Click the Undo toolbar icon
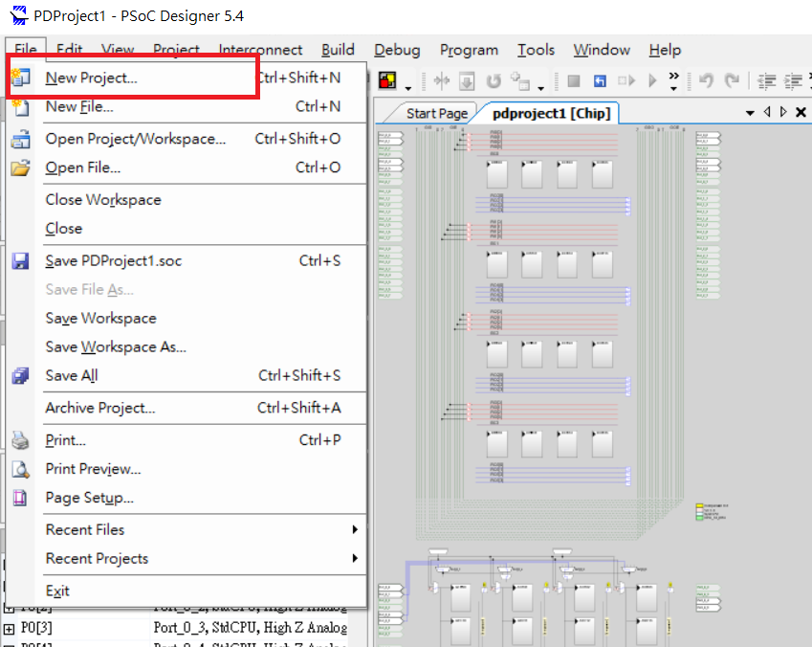 [706, 80]
